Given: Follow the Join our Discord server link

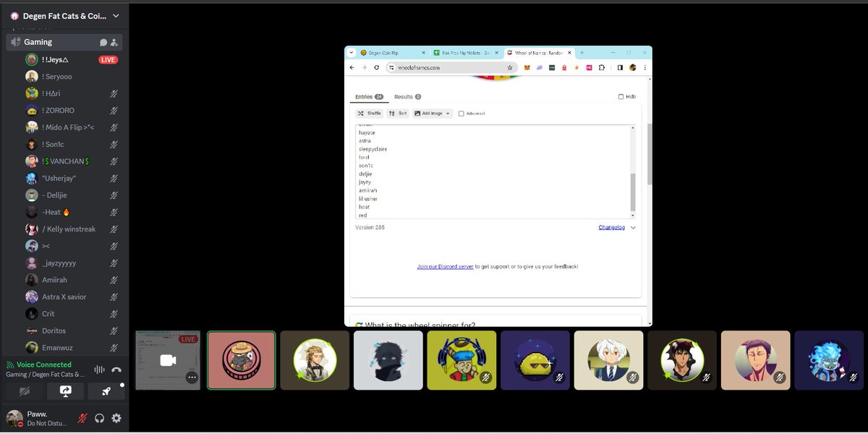Looking at the screenshot, I should pos(445,267).
